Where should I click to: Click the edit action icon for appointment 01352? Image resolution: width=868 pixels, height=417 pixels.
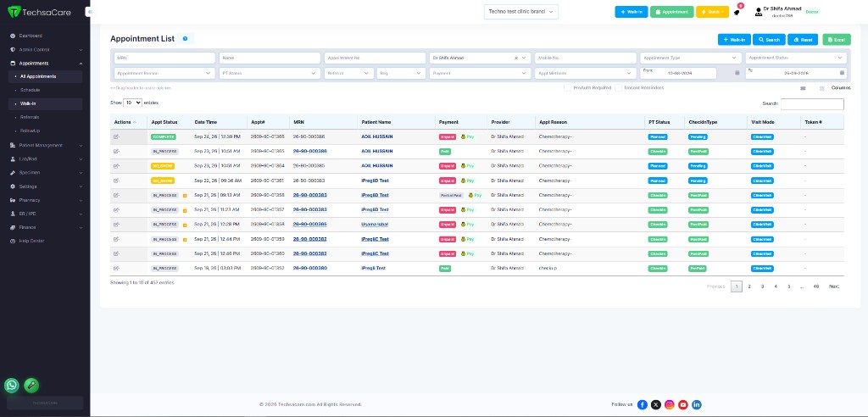pos(116,268)
